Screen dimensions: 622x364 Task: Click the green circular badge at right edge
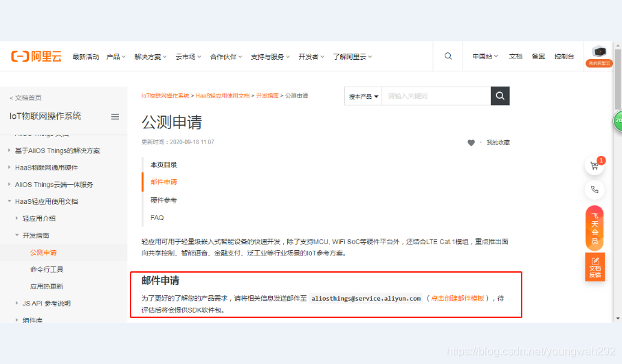(x=618, y=121)
